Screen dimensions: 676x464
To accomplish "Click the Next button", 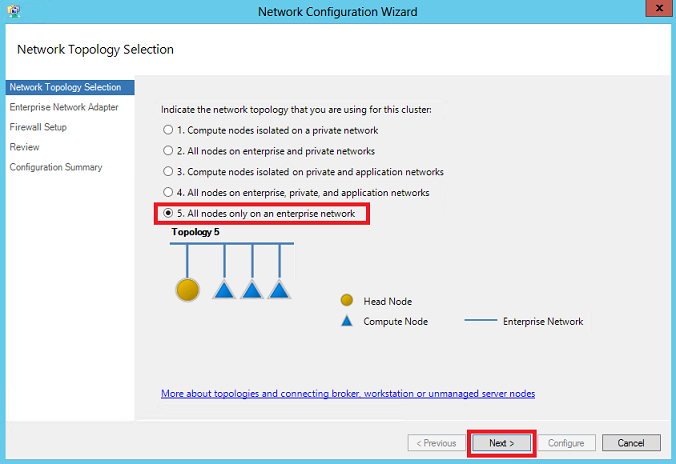I will [x=501, y=443].
